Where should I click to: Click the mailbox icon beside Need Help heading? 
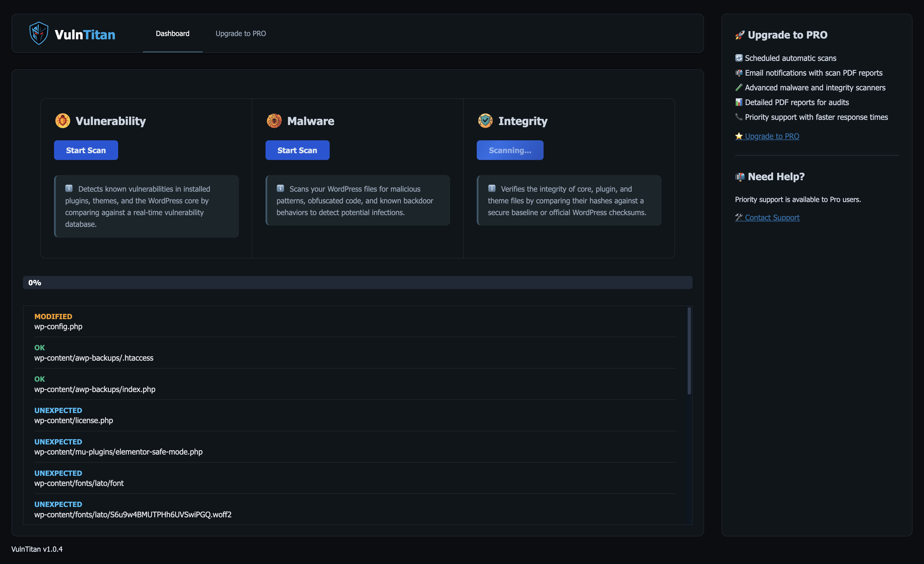(x=740, y=177)
